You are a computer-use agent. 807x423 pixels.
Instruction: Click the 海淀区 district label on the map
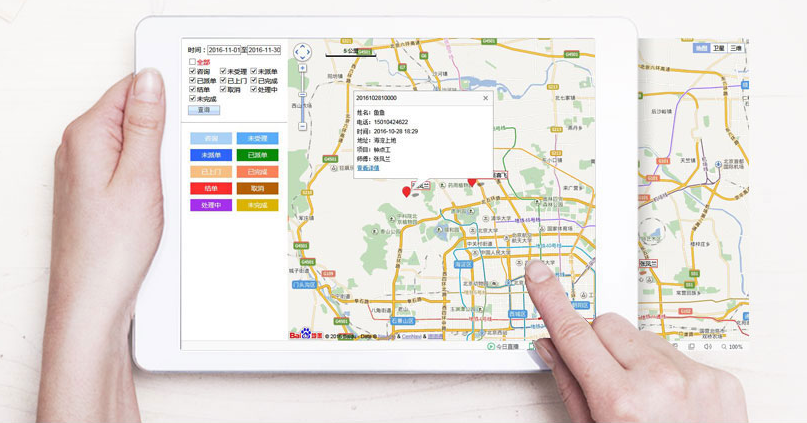tap(463, 264)
